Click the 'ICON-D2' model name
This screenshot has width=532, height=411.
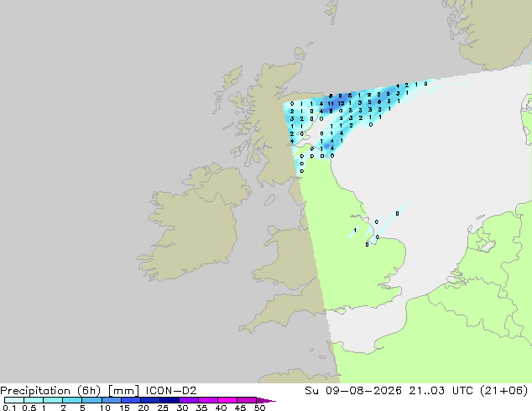(171, 391)
